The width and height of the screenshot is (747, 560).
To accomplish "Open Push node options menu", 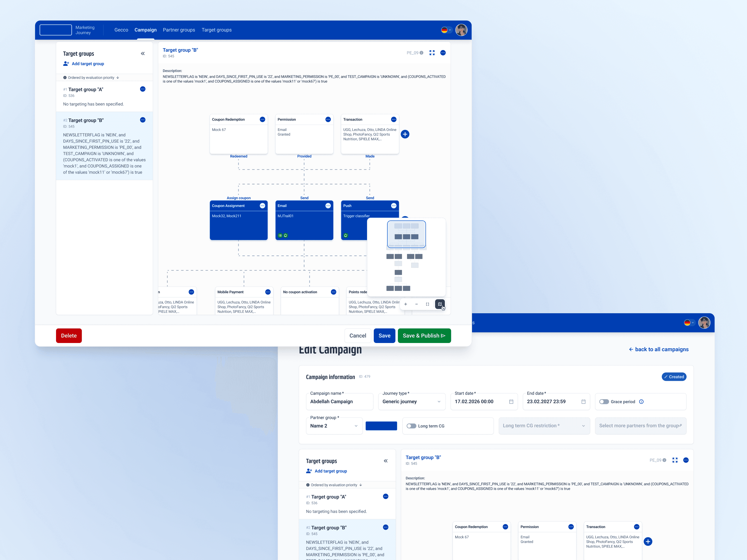I will point(394,206).
